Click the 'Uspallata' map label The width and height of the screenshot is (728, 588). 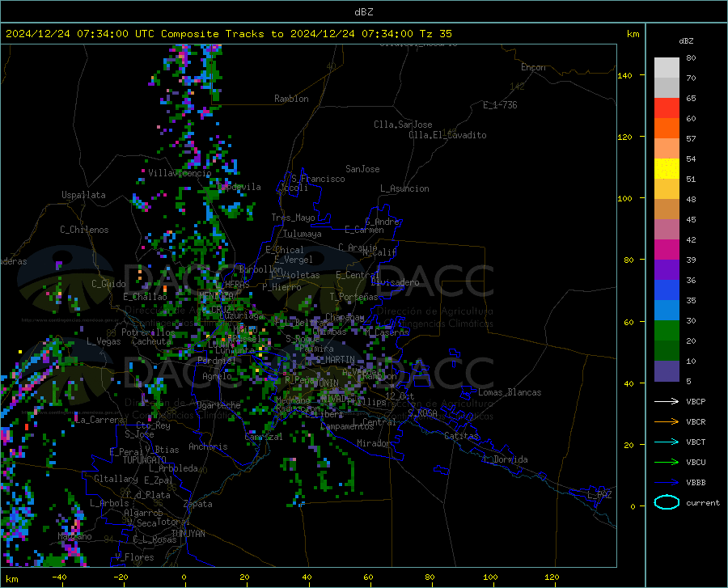(83, 195)
